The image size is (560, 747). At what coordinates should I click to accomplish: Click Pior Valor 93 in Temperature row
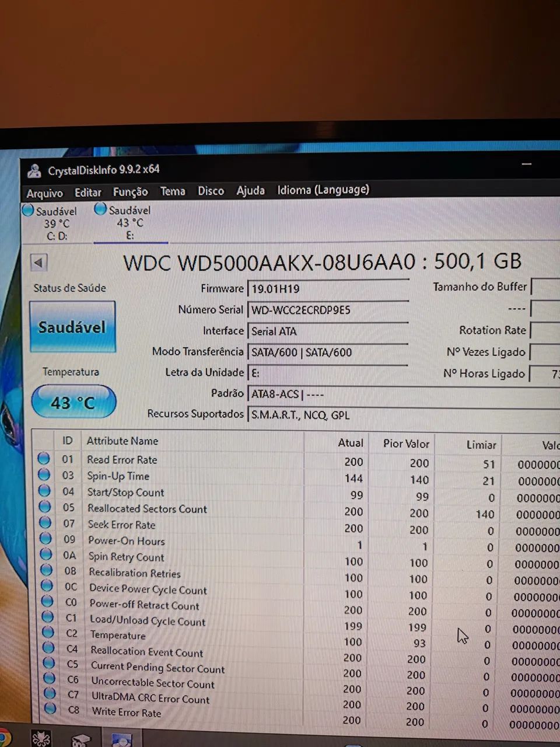419,643
